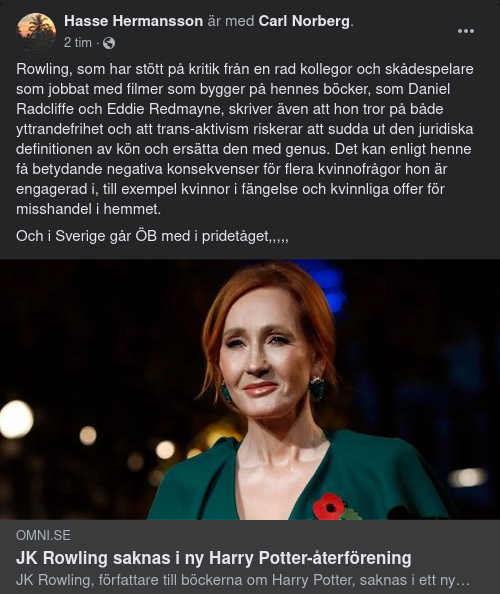Open the headline 'JK Rowling saknas i ny Harry Potter-återförening'

(x=214, y=558)
